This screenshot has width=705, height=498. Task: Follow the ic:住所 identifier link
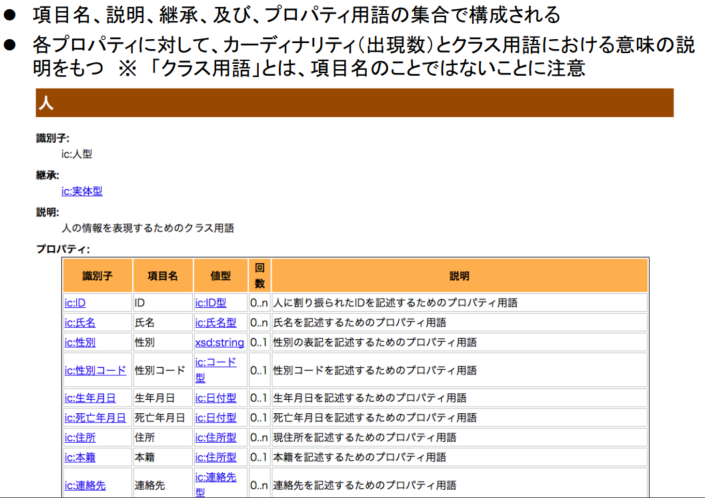tap(80, 437)
